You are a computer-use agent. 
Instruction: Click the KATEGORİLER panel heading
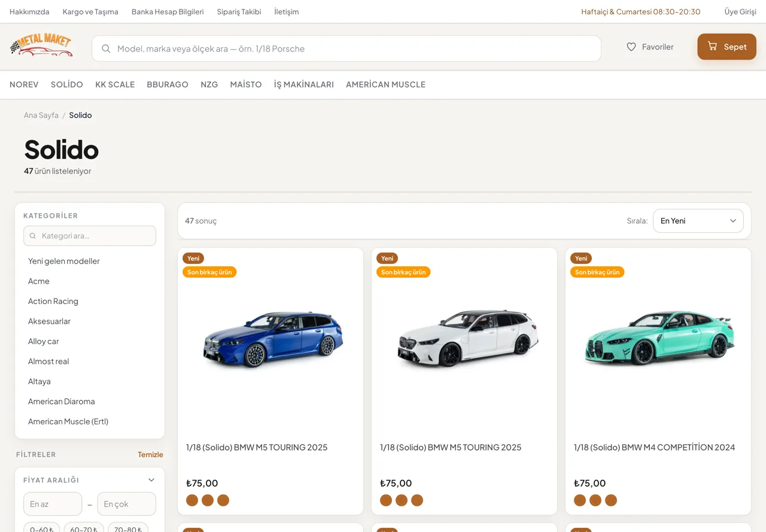click(50, 215)
